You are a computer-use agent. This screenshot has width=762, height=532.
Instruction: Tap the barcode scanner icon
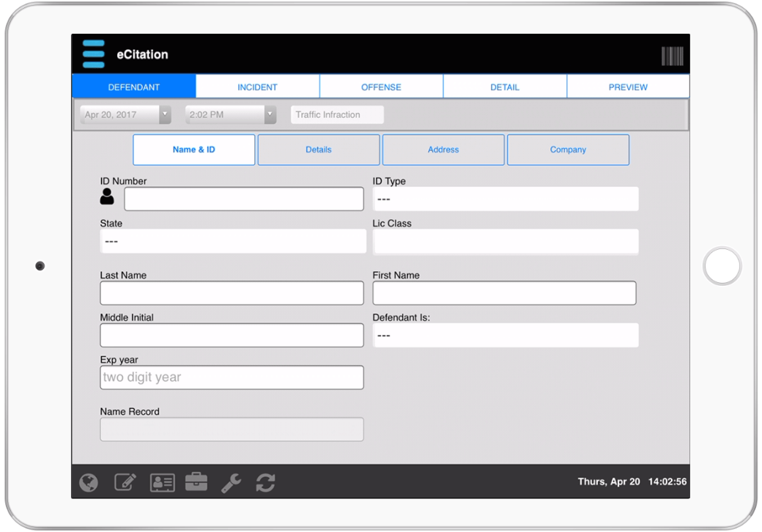(672, 56)
